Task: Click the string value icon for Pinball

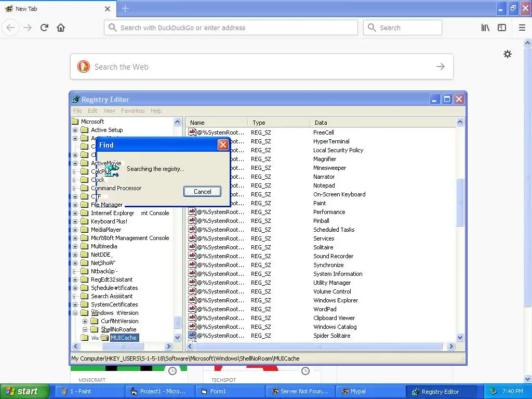Action: 192,220
